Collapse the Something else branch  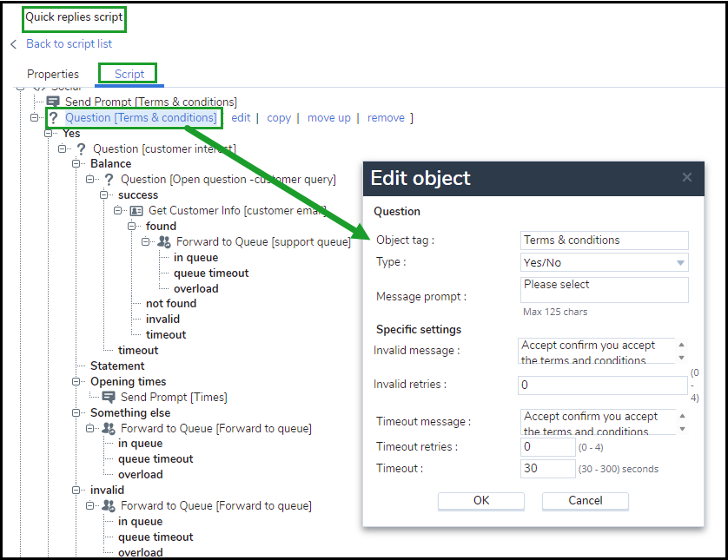(x=76, y=413)
